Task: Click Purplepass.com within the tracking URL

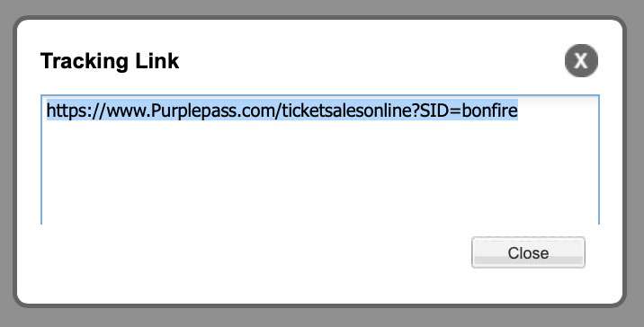Action: tap(215, 110)
